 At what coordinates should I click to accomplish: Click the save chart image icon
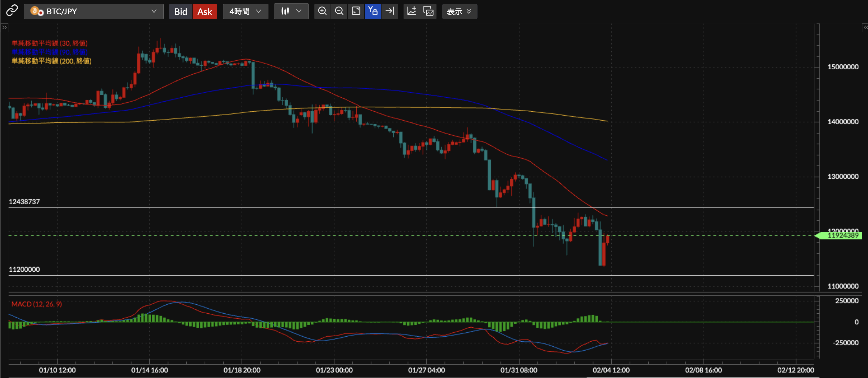click(x=428, y=11)
